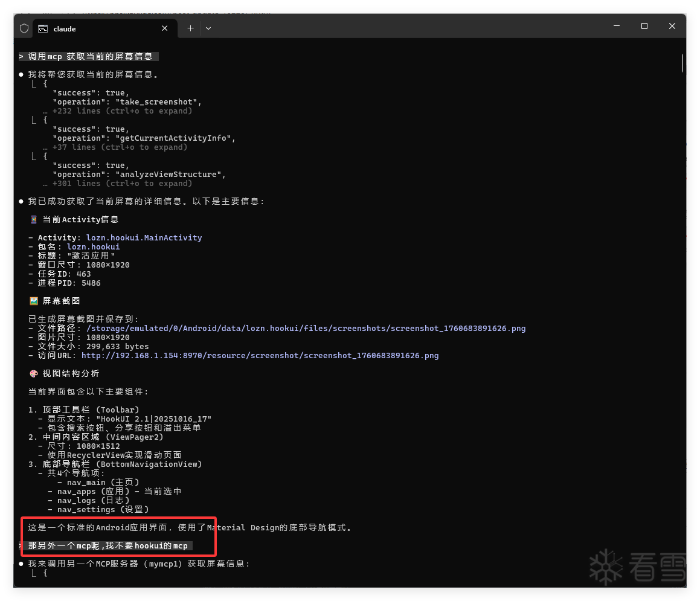Click the 底部导航栏 (BottomNavigationView) item
Screen dimensions: 700x601
click(x=115, y=464)
